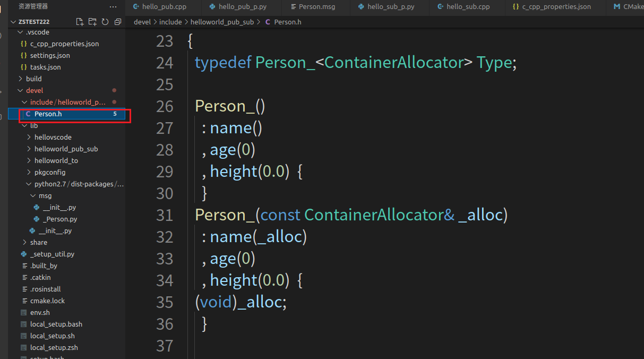Image resolution: width=644 pixels, height=359 pixels.
Task: Click the New Folder icon in explorer
Action: [x=92, y=22]
